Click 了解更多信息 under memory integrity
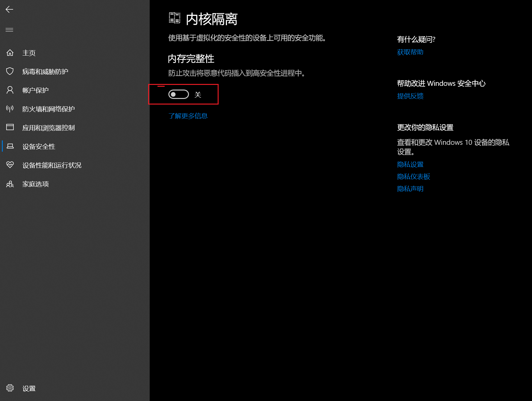This screenshot has width=532, height=401. click(x=188, y=115)
